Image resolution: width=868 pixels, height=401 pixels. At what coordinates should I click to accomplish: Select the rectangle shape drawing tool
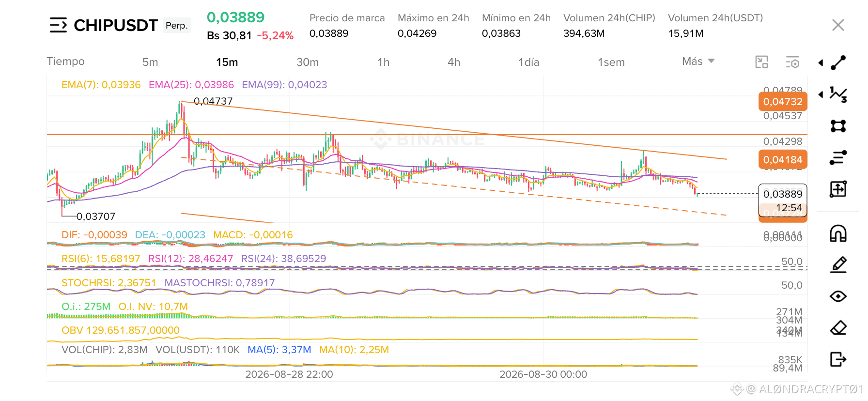tap(838, 126)
